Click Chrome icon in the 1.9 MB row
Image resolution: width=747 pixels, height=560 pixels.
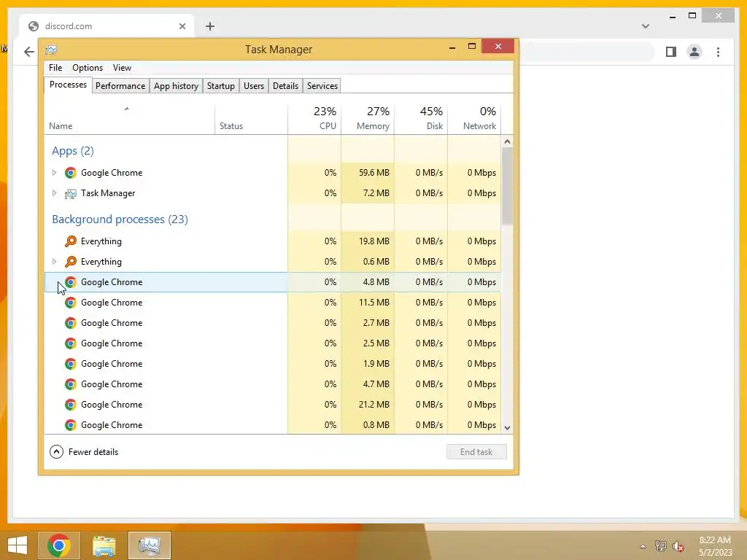pyautogui.click(x=71, y=365)
